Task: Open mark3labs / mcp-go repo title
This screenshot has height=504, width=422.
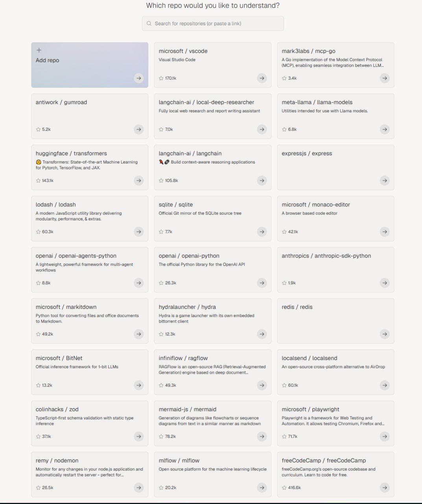Action: [309, 51]
